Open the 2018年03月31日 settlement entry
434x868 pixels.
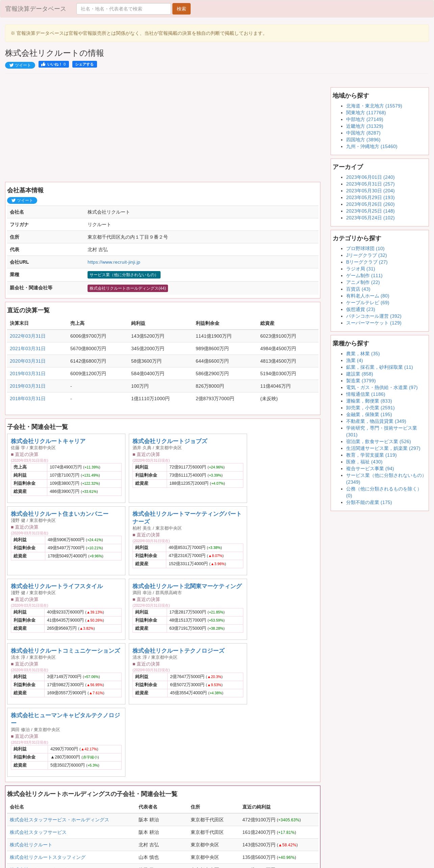pos(27,399)
